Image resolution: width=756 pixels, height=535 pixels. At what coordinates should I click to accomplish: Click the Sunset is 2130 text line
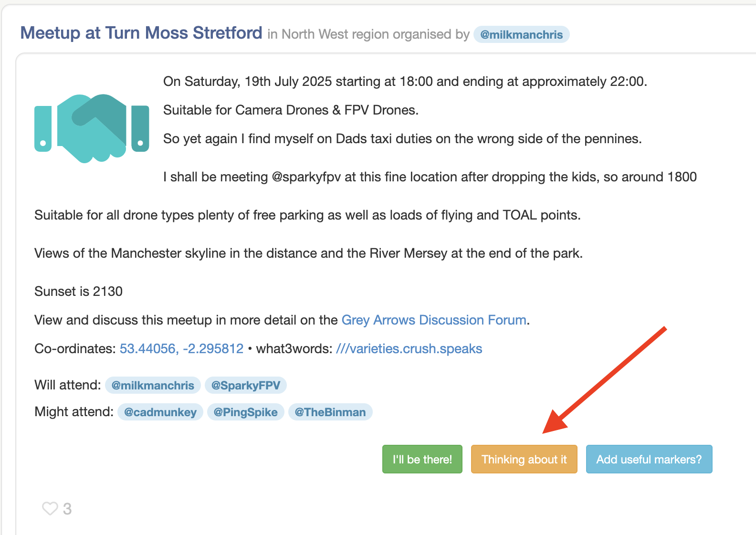[x=78, y=291]
